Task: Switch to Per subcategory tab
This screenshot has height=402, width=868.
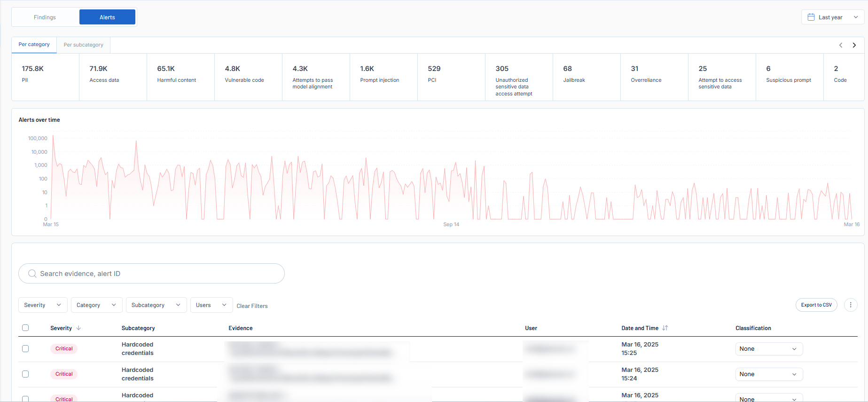Action: tap(83, 45)
